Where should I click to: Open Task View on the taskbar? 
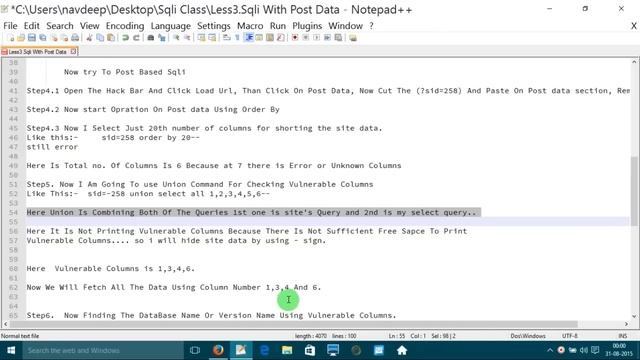[x=195, y=350]
